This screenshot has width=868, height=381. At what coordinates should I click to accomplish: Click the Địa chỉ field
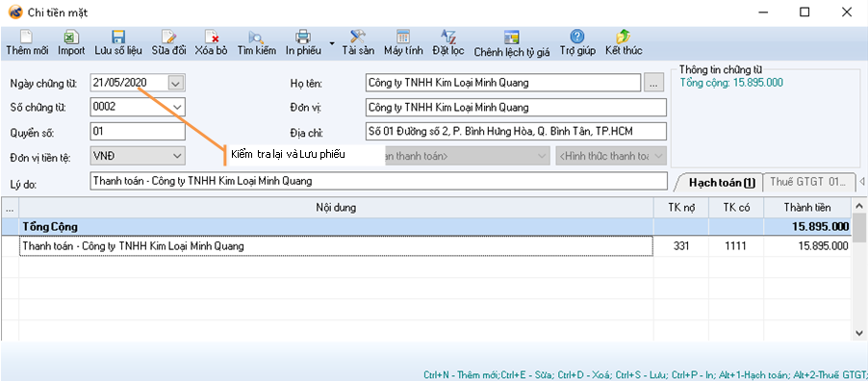(x=516, y=131)
